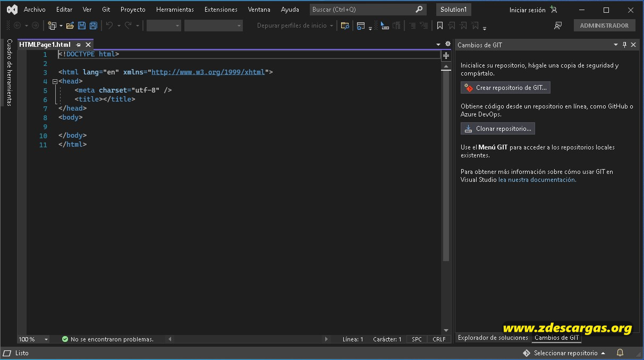Click the ADMINISTRADOR button

604,26
